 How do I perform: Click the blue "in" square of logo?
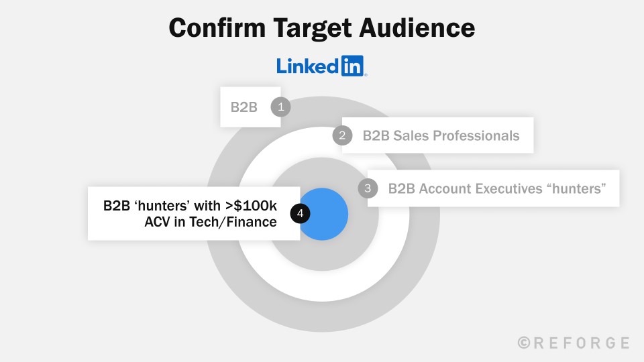(352, 66)
